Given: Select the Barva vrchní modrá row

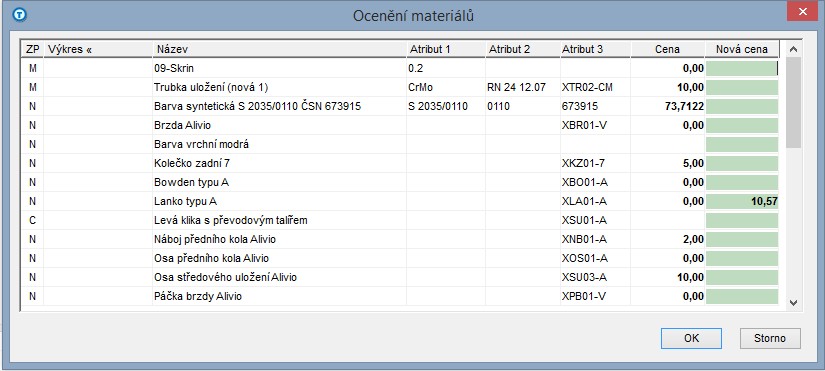Looking at the screenshot, I should tap(201, 144).
